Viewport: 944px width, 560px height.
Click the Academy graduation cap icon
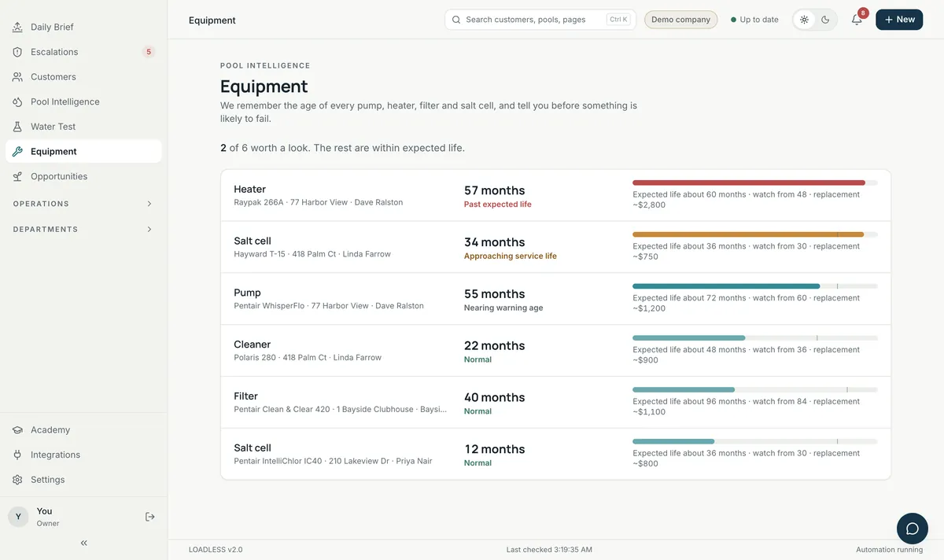coord(17,430)
